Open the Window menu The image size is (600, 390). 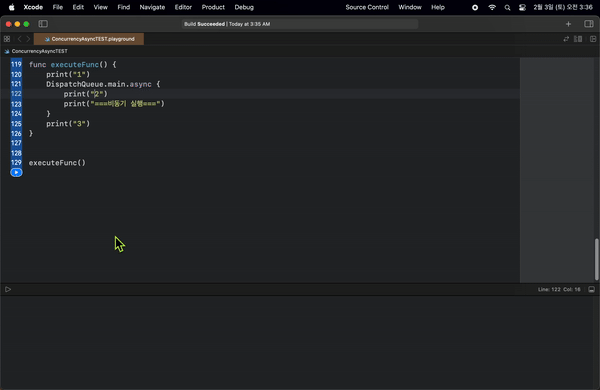410,7
